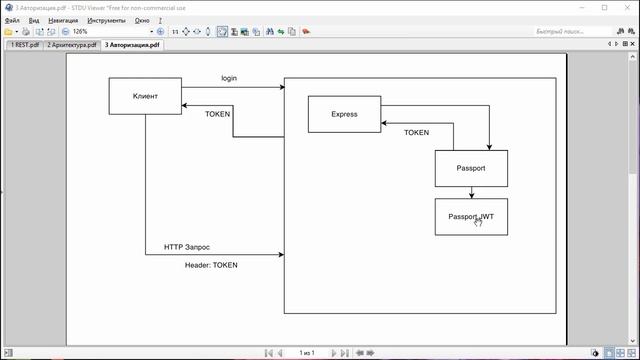640x360 pixels.
Task: Click the scroll up arrow
Action: 633,57
